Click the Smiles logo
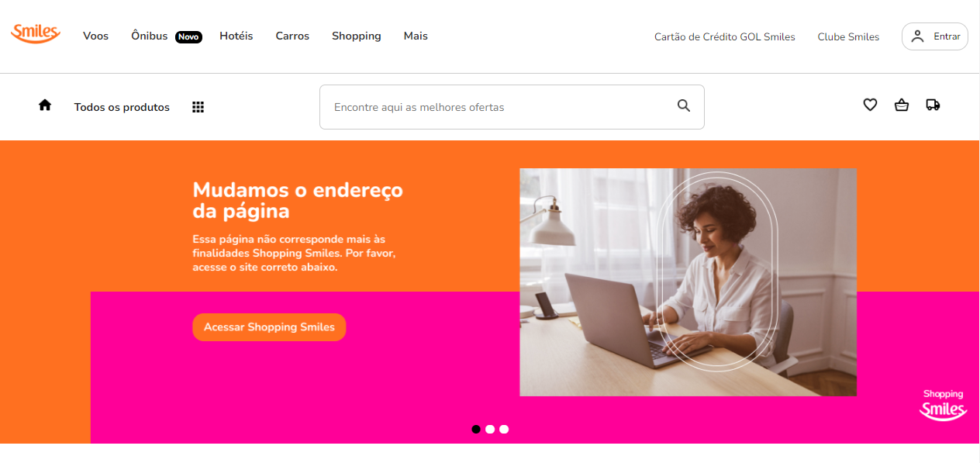The width and height of the screenshot is (980, 463). click(x=36, y=33)
